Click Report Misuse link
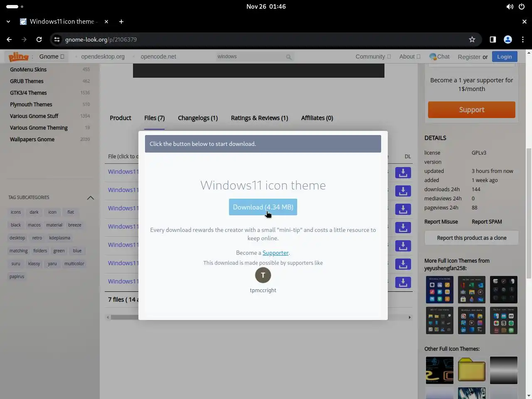Image resolution: width=532 pixels, height=399 pixels. [x=441, y=222]
